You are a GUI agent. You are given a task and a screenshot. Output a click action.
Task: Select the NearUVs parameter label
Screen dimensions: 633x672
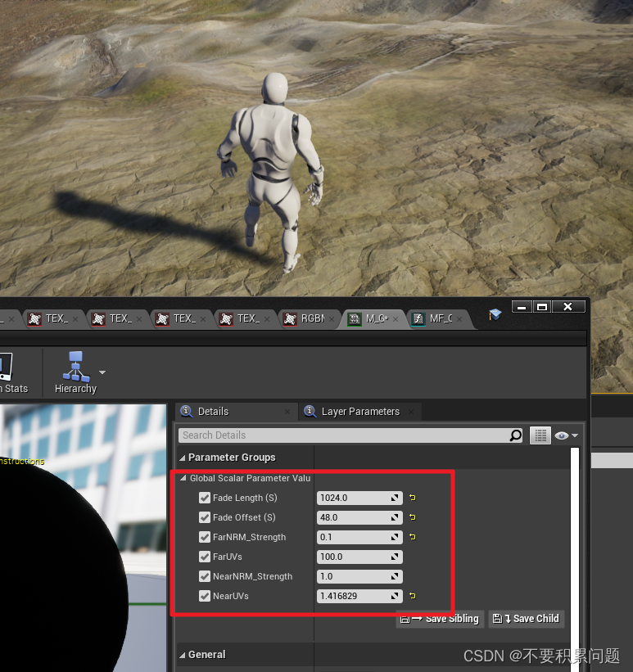coord(231,597)
